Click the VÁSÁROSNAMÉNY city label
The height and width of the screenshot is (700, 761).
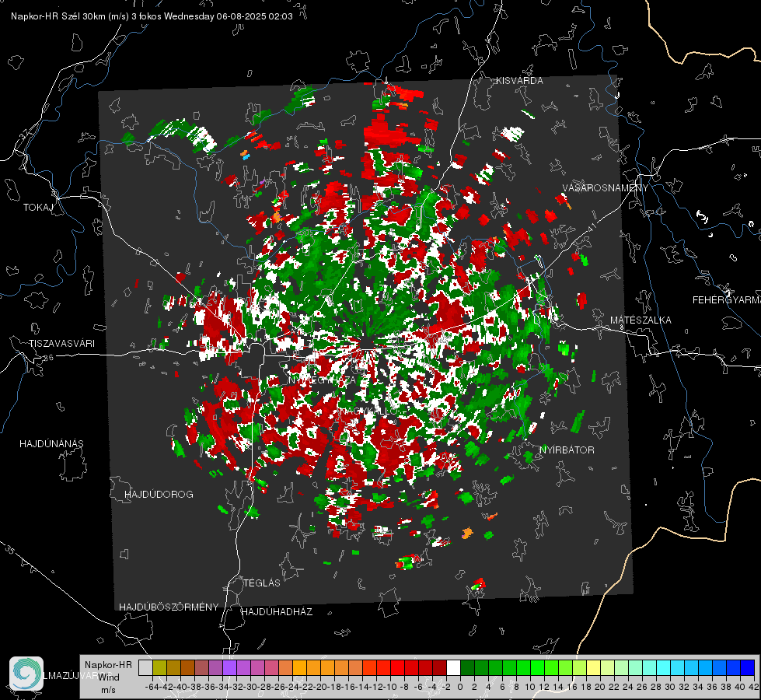[x=606, y=188]
